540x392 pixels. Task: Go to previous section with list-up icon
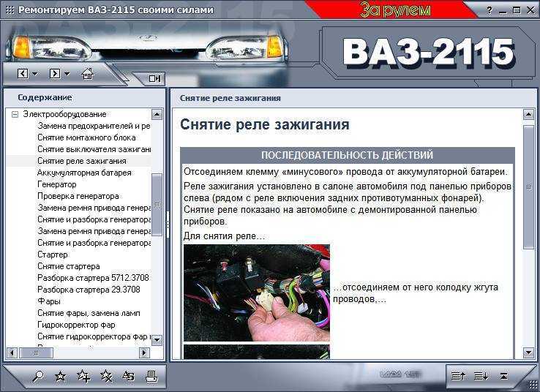(458, 376)
